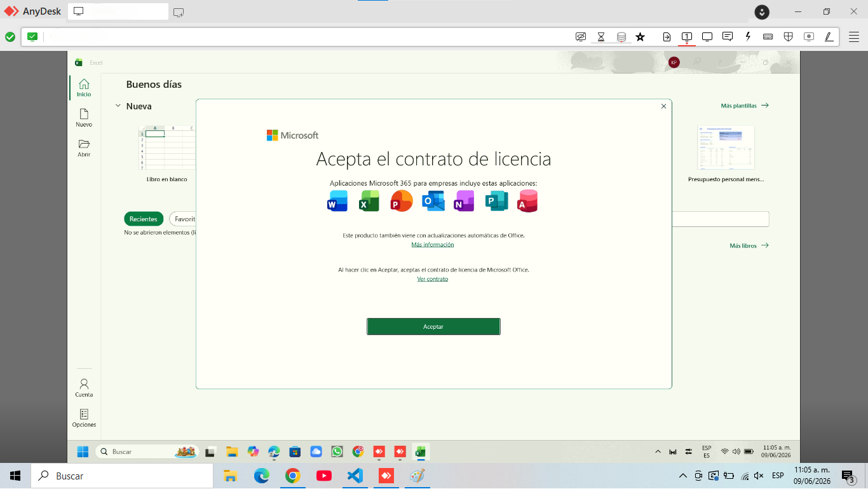Click the muted speaker icon in local tray
Screen dimensions: 868x489
click(x=759, y=476)
